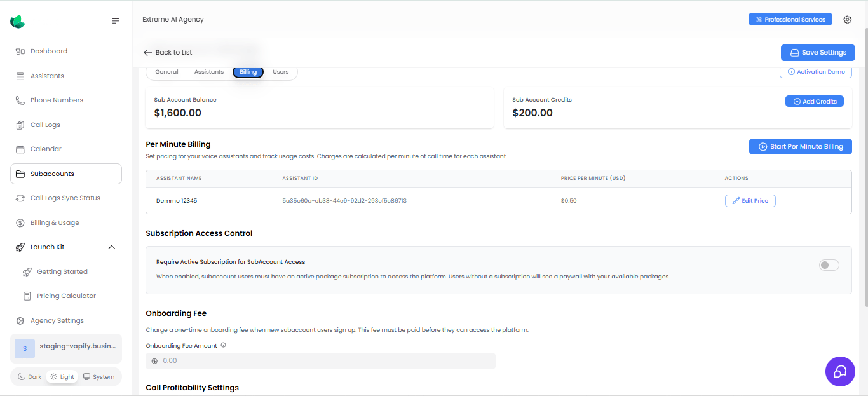Image resolution: width=868 pixels, height=396 pixels.
Task: Open the staging-vapify account switcher
Action: point(66,348)
